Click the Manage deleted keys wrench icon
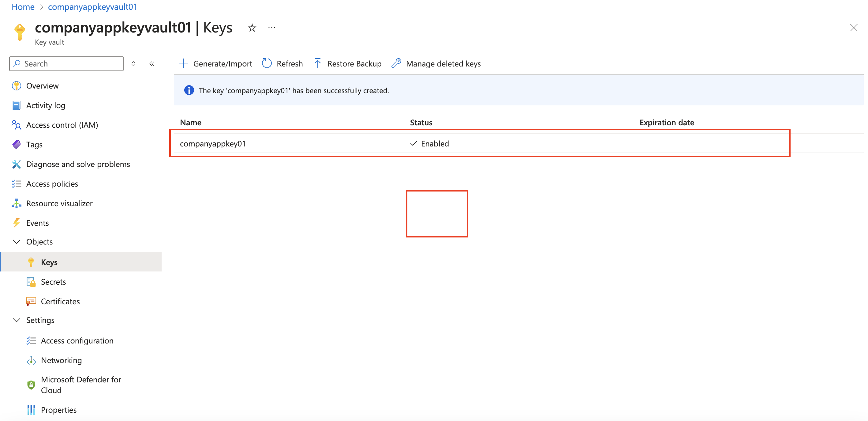868x421 pixels. click(396, 63)
